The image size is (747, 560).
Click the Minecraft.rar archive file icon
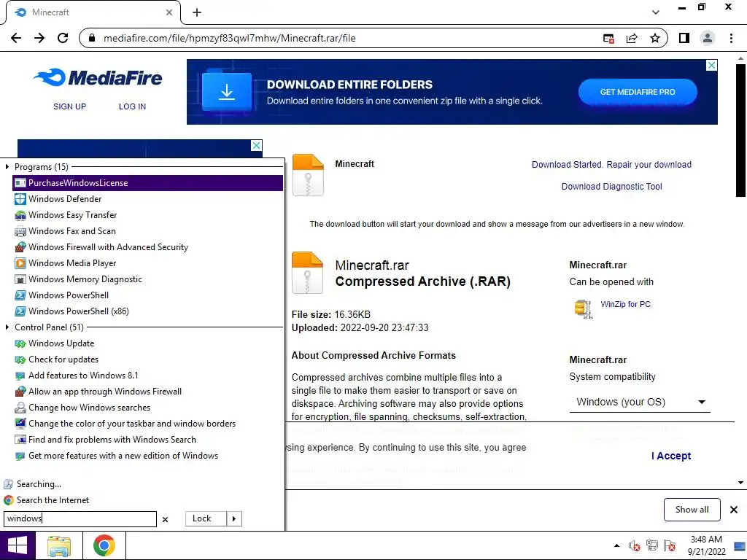point(307,273)
